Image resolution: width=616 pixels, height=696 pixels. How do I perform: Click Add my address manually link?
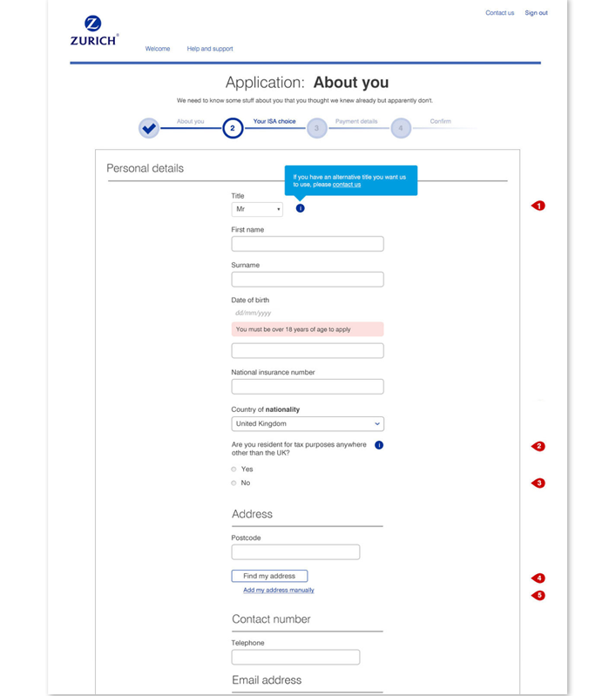point(279,590)
